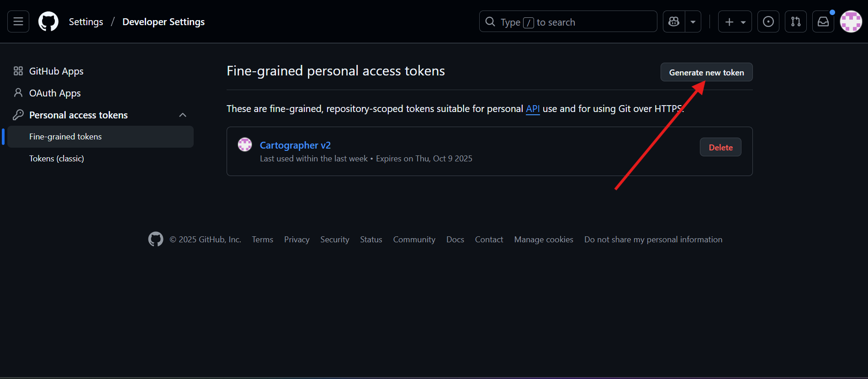The image size is (868, 379).
Task: Focus the Type / to search field
Action: point(568,21)
